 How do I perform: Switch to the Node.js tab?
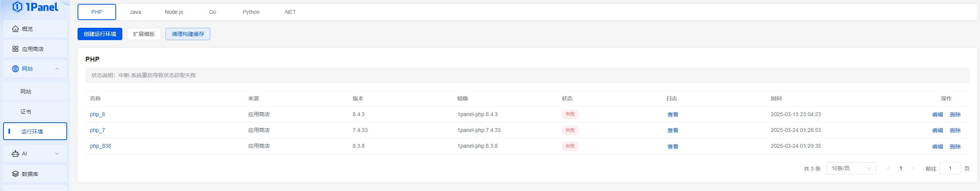click(x=174, y=12)
